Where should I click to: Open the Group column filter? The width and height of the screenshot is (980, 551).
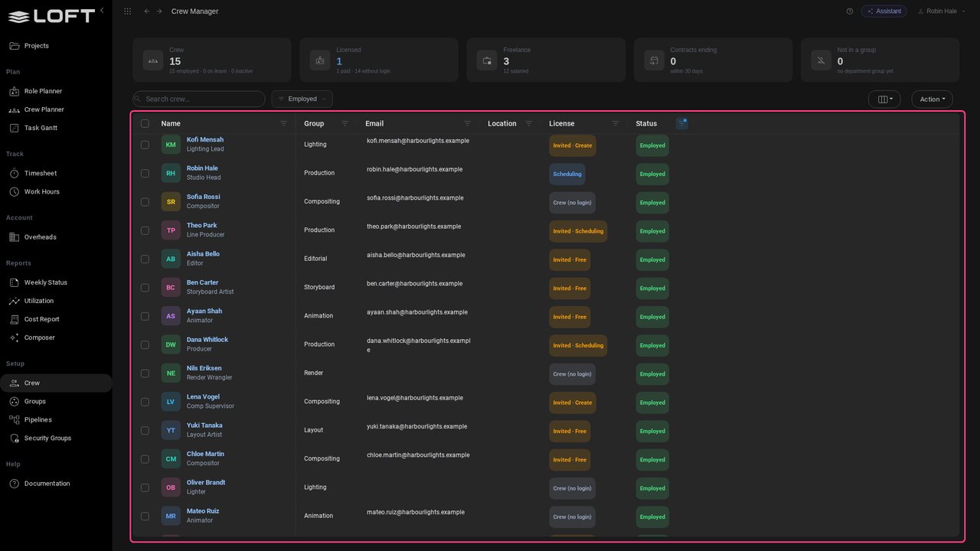pos(345,123)
